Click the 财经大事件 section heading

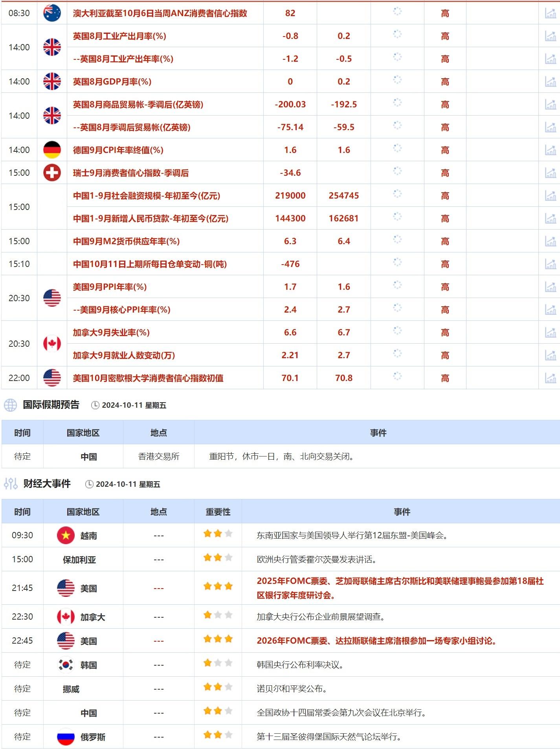tap(47, 484)
